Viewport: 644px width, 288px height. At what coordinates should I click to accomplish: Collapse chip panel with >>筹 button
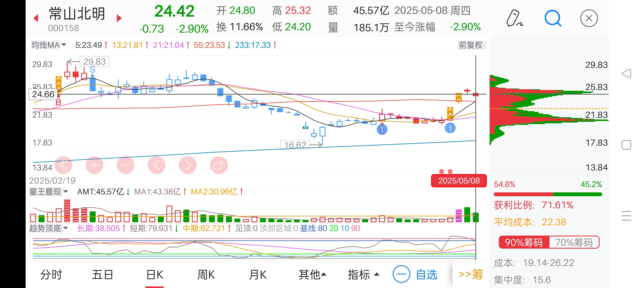471,275
